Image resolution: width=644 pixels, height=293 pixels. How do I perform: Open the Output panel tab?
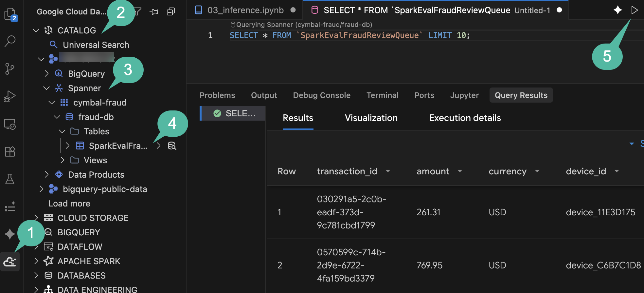[264, 95]
